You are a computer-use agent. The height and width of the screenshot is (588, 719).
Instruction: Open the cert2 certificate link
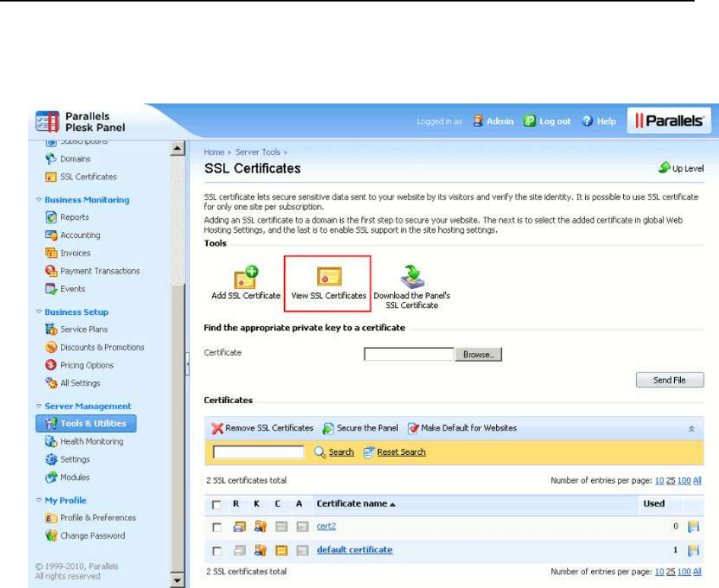click(326, 526)
